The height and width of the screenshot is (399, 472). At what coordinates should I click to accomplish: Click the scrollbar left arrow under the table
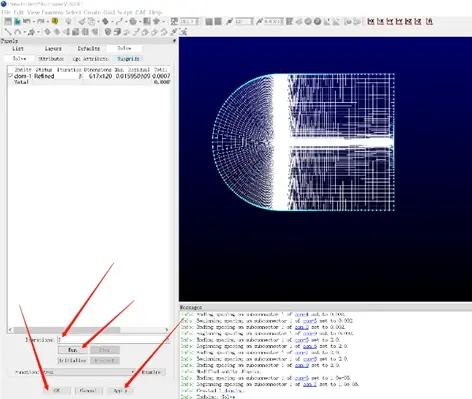10,330
